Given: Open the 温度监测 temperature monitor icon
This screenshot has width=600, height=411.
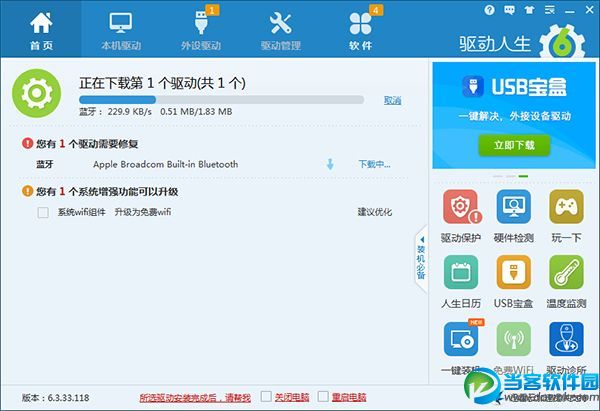Looking at the screenshot, I should [566, 272].
